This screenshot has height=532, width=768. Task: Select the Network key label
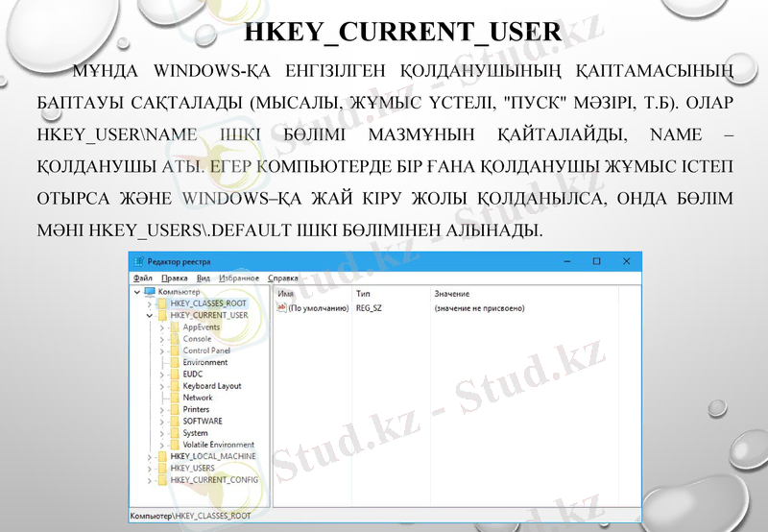(198, 398)
